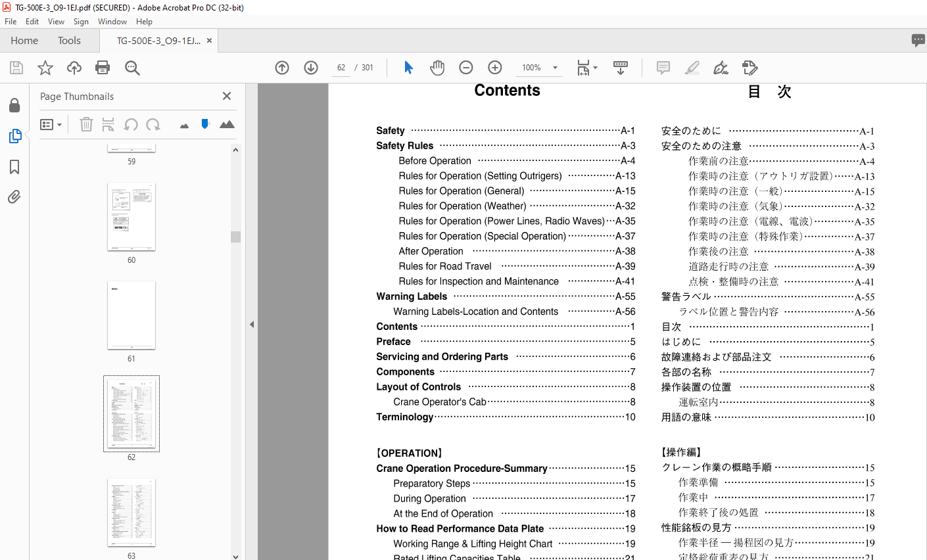
Task: Switch to the Home tab
Action: [x=24, y=41]
